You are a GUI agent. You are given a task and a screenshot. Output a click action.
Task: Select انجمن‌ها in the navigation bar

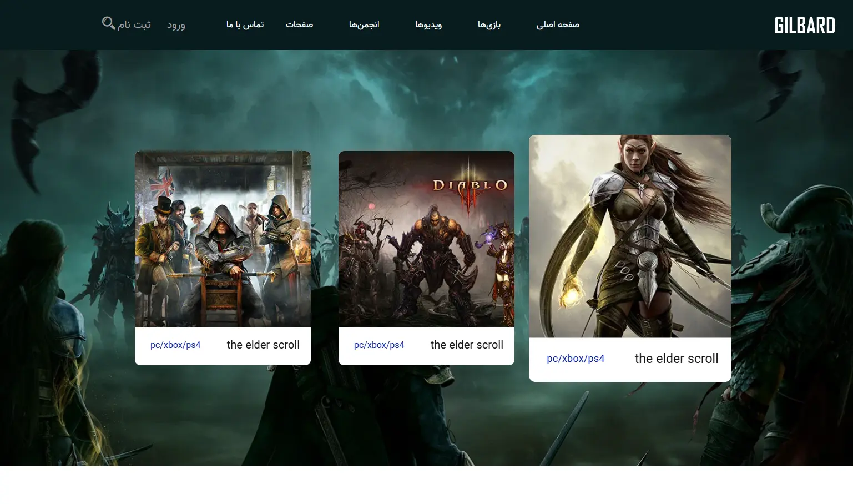364,24
